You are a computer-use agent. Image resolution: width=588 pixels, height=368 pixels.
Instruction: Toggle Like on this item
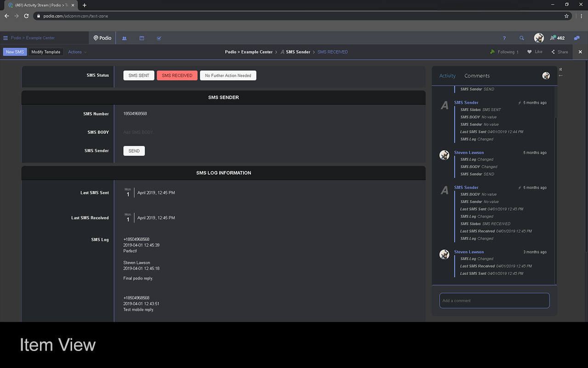point(535,52)
